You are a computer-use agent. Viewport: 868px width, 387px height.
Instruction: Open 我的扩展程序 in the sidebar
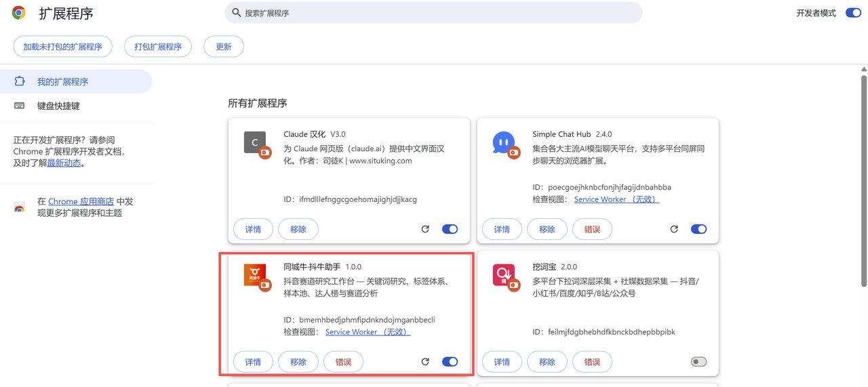(x=76, y=81)
